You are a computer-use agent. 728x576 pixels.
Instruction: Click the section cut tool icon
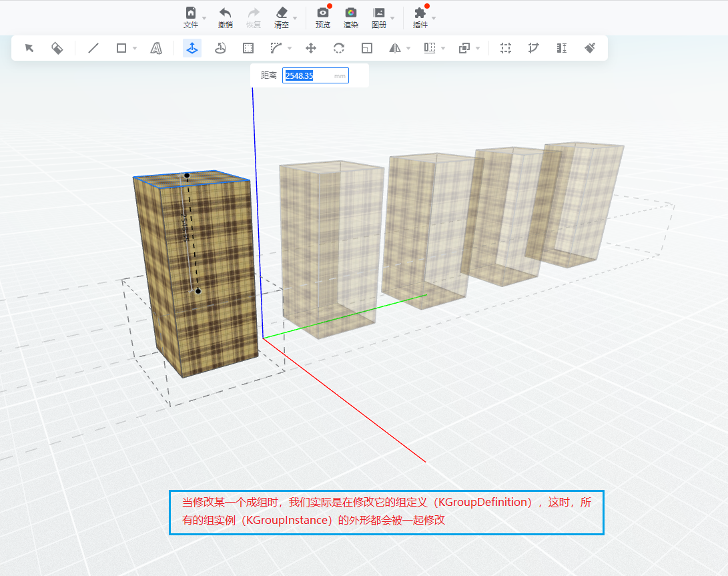click(533, 48)
